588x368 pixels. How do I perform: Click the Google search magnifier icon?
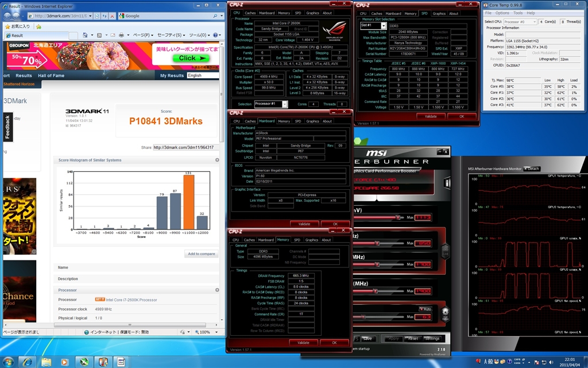click(x=215, y=16)
